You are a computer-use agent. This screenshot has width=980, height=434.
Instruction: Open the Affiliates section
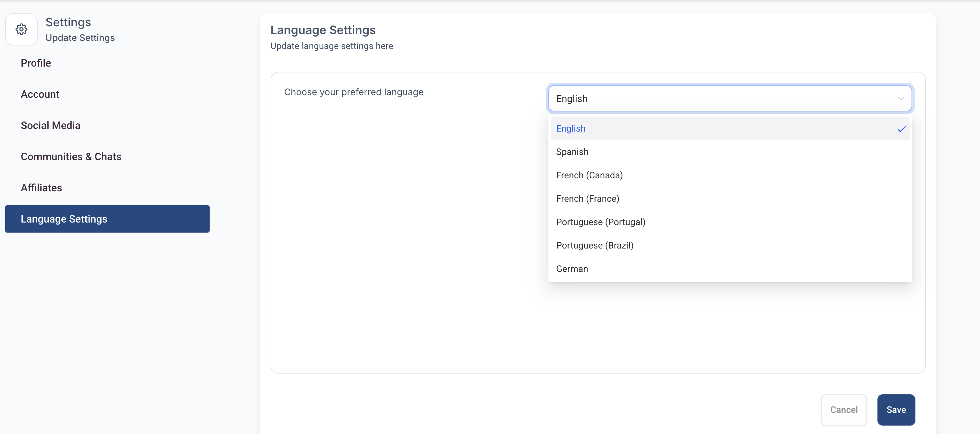coord(41,188)
